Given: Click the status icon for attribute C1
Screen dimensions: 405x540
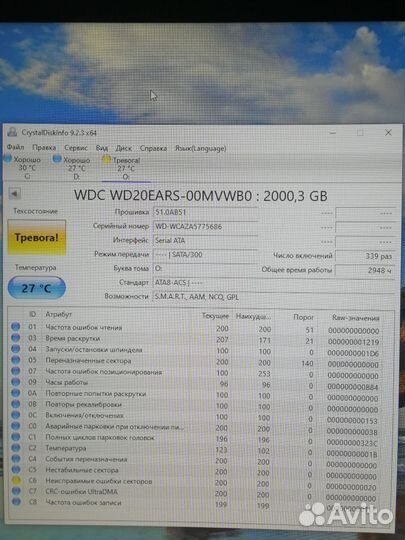Looking at the screenshot, I should 15,437.
